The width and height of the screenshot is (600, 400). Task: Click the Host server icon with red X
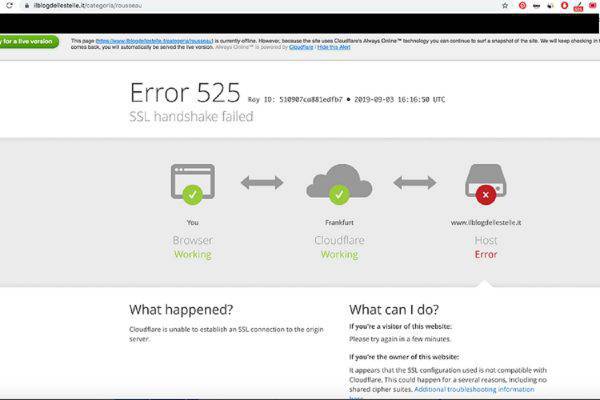point(485,184)
